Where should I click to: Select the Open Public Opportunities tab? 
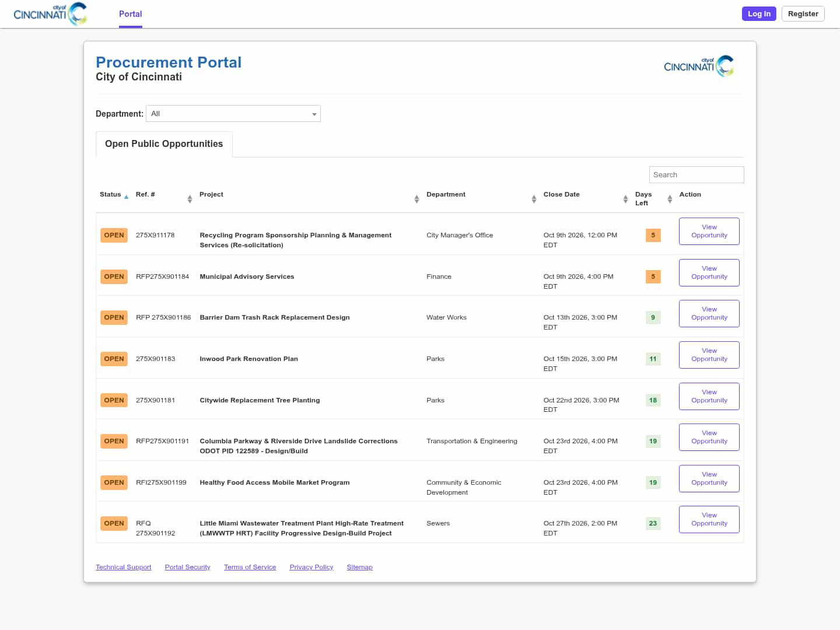(164, 144)
